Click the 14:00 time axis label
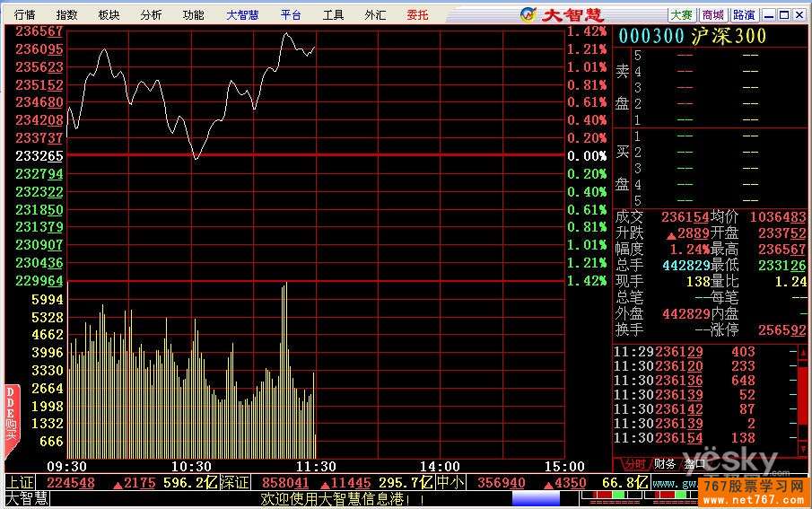Screen dimensions: 812x509 [x=440, y=467]
